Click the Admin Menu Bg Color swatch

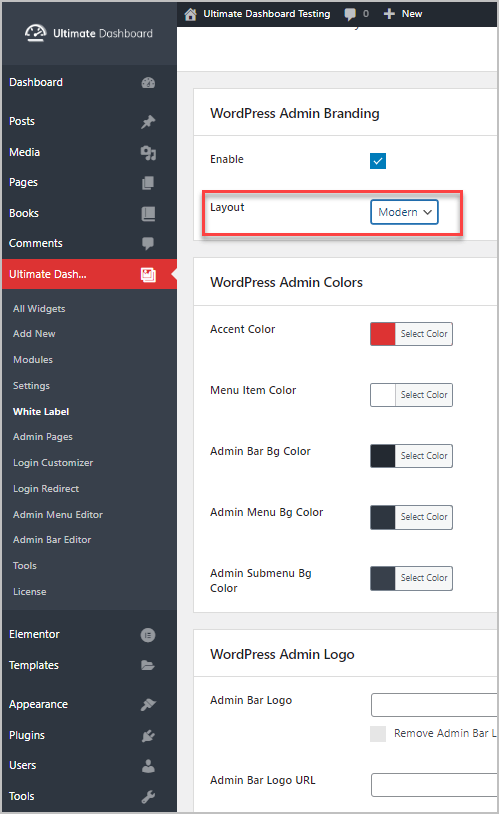pos(383,517)
